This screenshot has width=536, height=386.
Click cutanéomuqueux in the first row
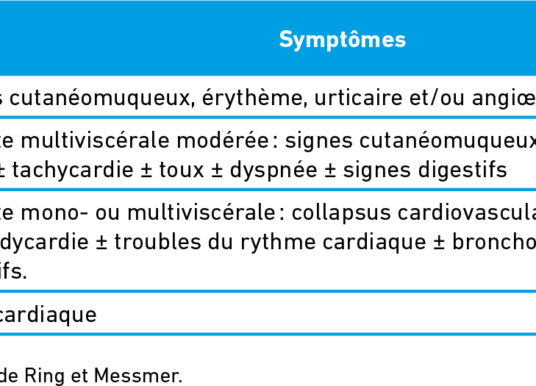pyautogui.click(x=99, y=98)
